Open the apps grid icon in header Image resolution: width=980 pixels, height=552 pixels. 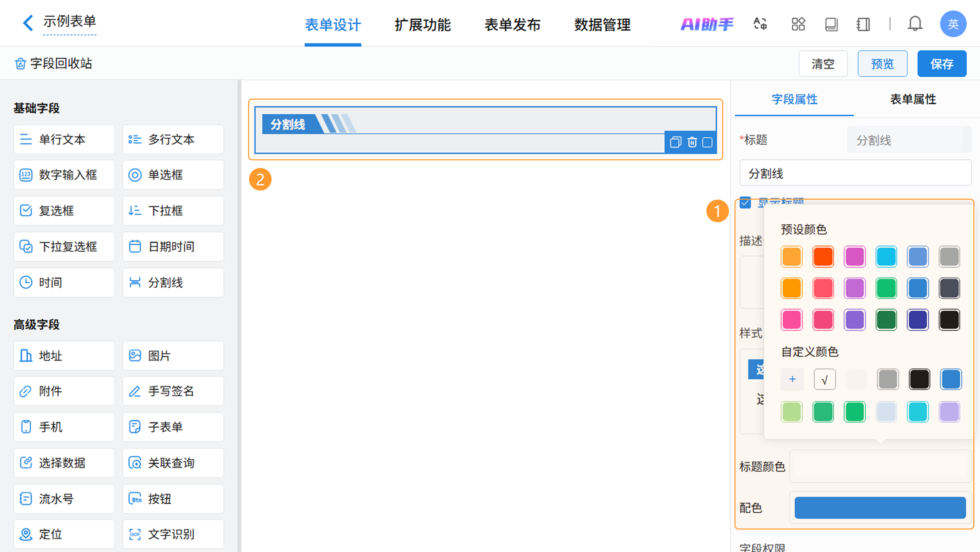coord(798,24)
